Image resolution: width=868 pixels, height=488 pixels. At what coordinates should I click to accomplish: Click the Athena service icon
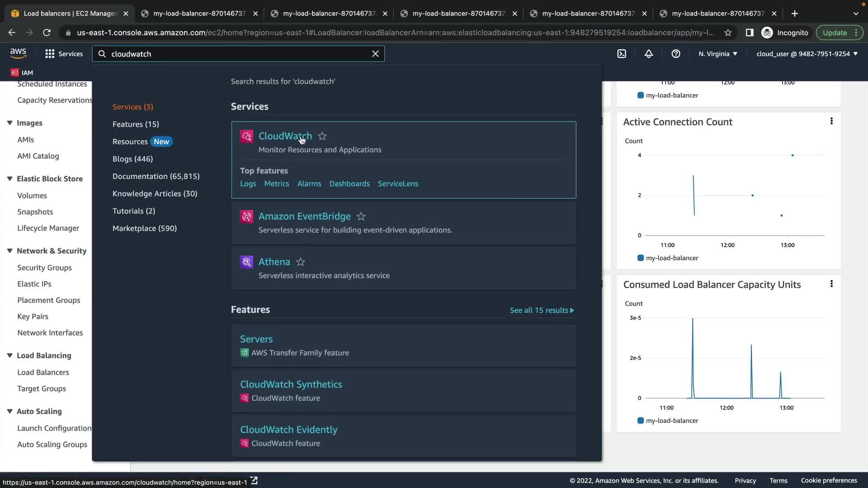pos(246,262)
